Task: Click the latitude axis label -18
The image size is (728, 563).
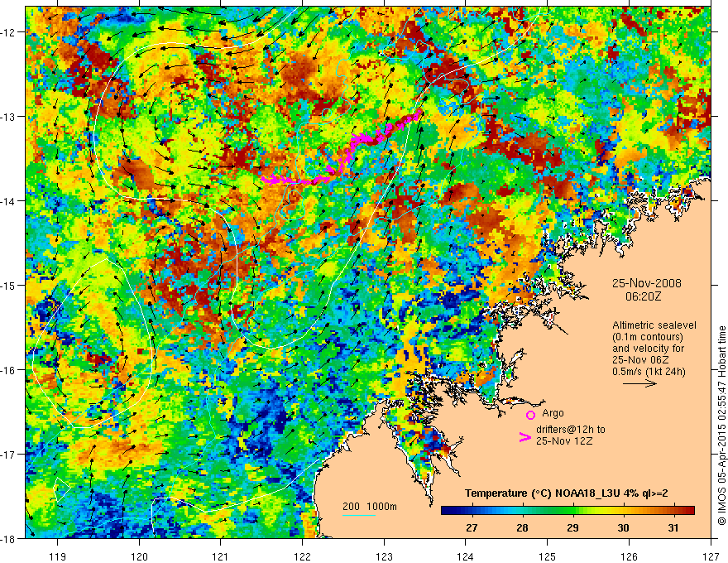Action: point(9,539)
